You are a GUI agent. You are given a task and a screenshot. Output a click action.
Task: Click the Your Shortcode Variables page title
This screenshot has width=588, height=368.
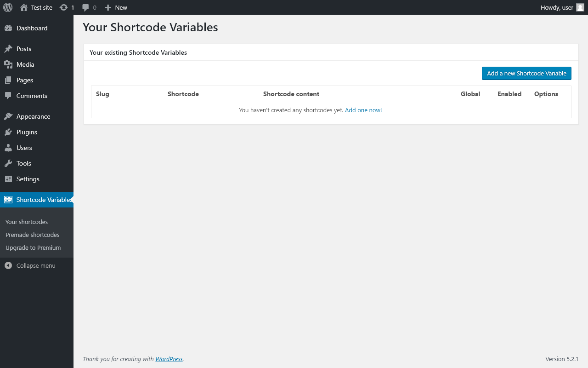150,27
